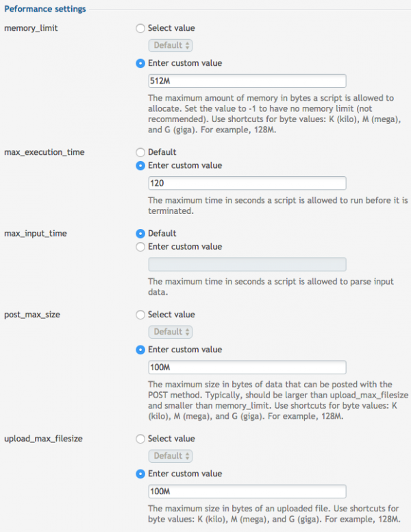Open the post_max_size Default dropdown
411x532 pixels.
(171, 332)
